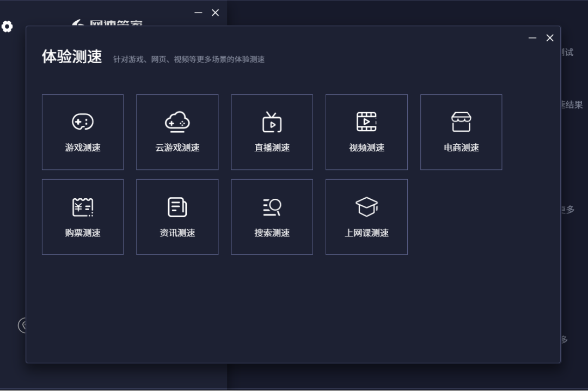The height and width of the screenshot is (391, 588).
Task: Open the 电商测速 e-commerce test
Action: pyautogui.click(x=461, y=132)
